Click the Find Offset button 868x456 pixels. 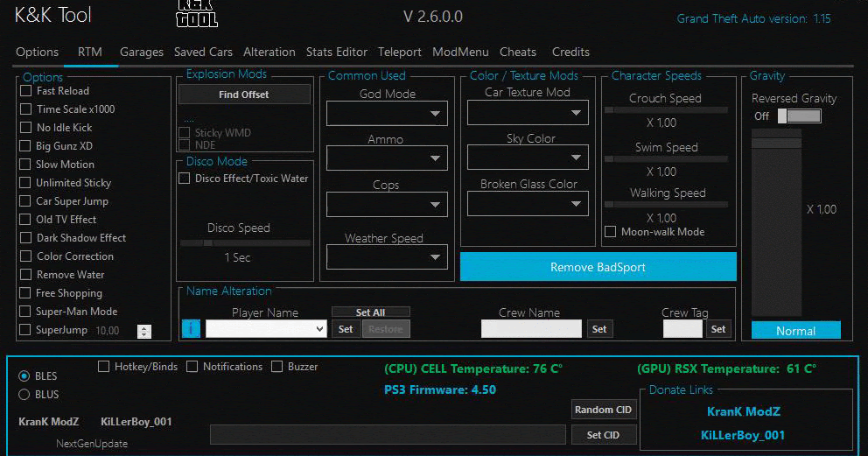(x=244, y=95)
